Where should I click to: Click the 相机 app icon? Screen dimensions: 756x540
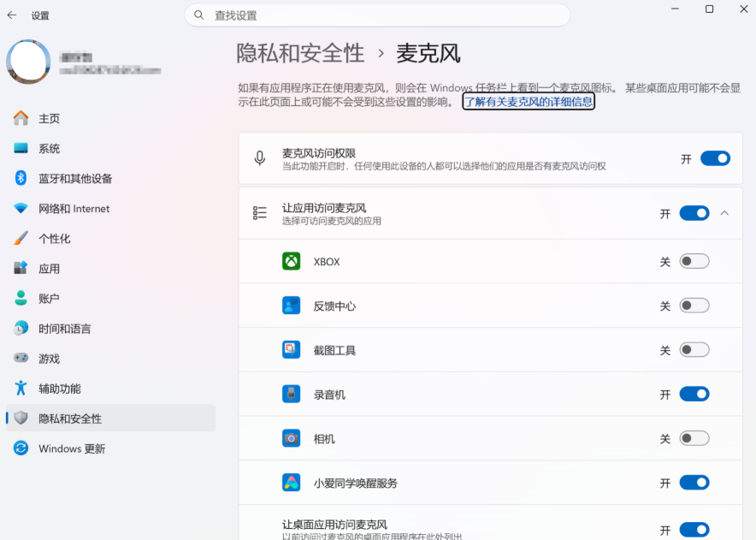[292, 438]
